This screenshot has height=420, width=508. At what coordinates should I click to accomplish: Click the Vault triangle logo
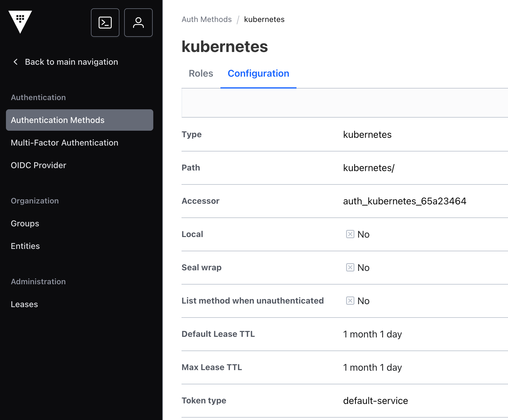point(20,22)
